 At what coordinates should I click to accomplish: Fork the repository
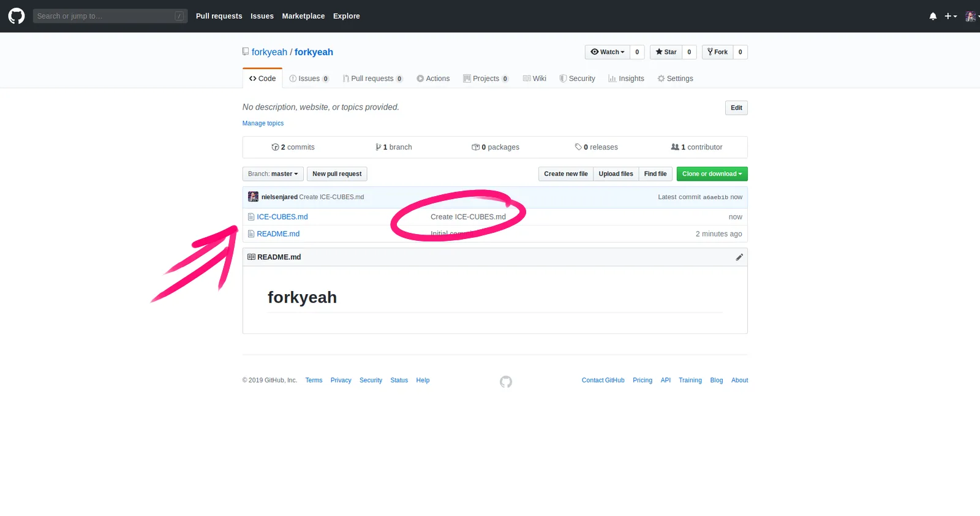click(x=717, y=52)
